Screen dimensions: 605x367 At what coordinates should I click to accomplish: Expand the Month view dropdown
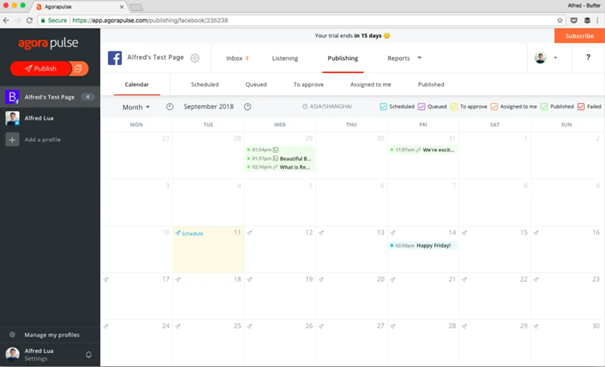coord(136,107)
